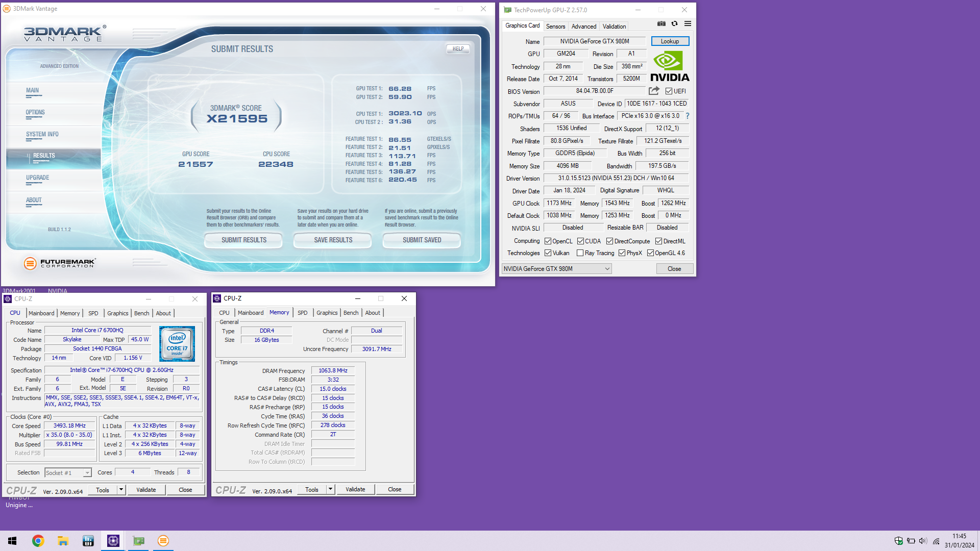Click the Core Speed value 3493.18 MHz
The image size is (980, 551).
click(x=69, y=425)
